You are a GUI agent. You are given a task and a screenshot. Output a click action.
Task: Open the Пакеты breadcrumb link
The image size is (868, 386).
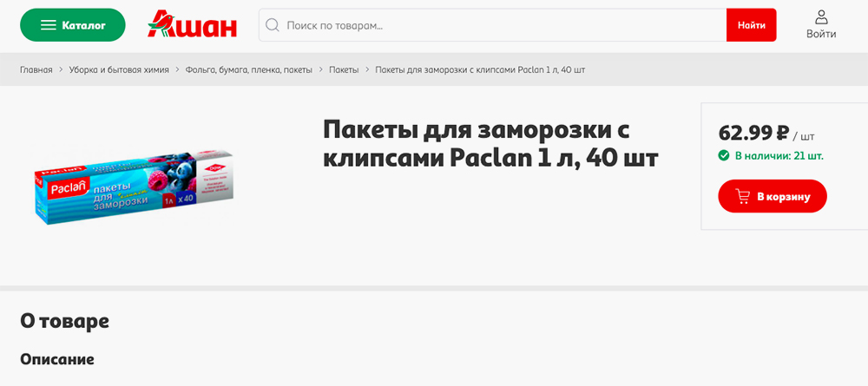tap(344, 69)
